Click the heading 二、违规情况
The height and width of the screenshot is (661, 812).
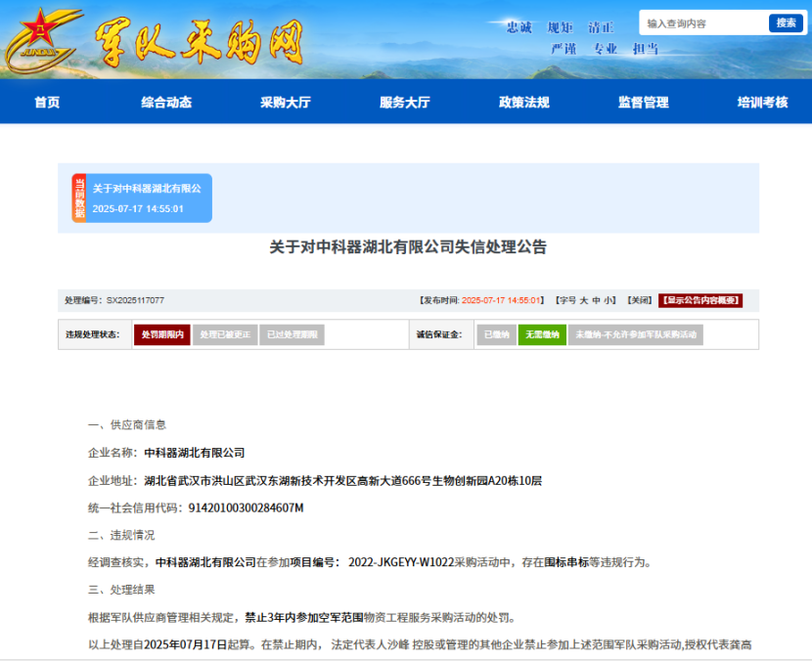tap(121, 535)
